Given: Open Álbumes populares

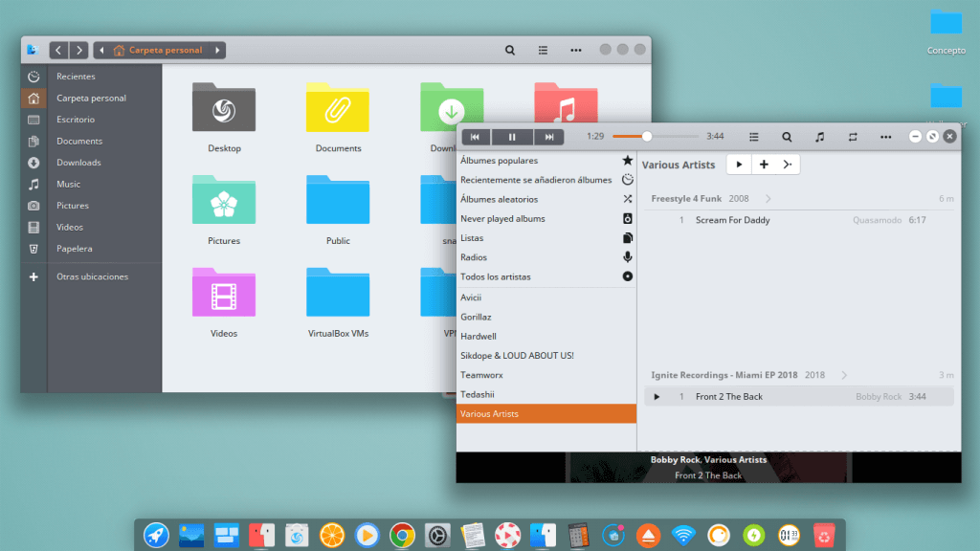Looking at the screenshot, I should 546,161.
